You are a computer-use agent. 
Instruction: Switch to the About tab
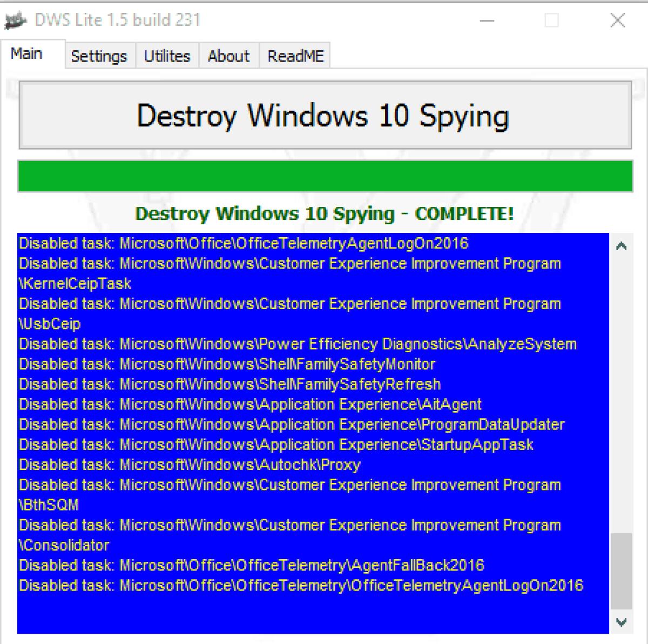point(228,56)
